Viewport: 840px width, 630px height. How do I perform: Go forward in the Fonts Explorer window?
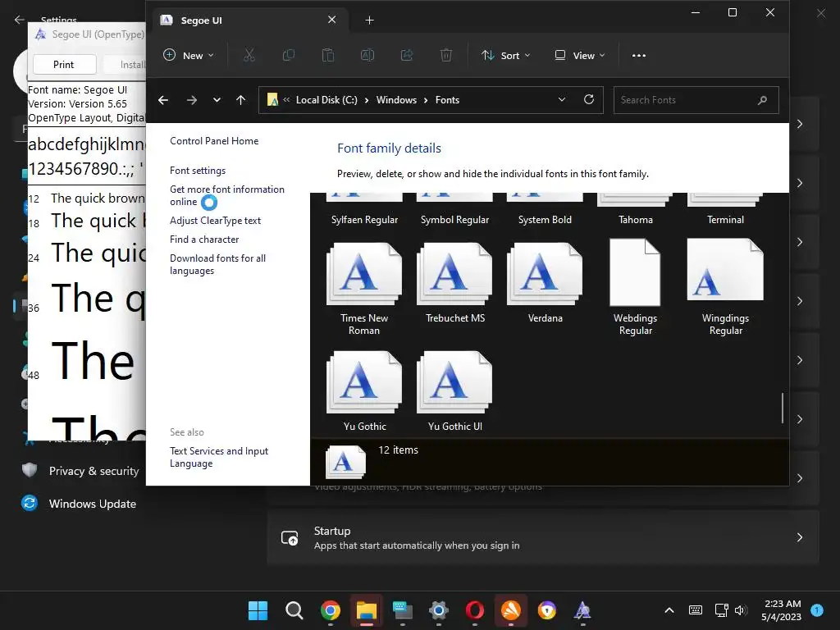[x=192, y=100]
